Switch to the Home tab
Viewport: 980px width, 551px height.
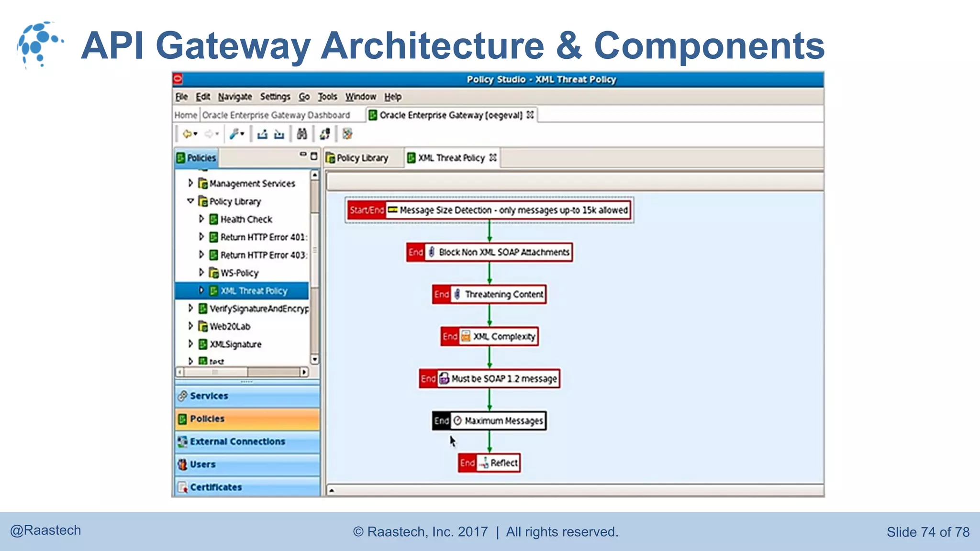coord(186,115)
